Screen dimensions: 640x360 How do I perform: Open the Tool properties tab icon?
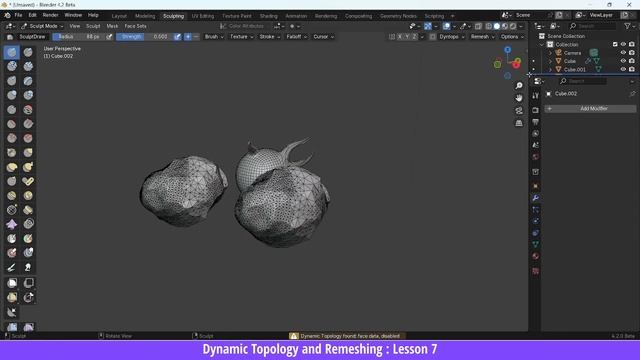[536, 96]
